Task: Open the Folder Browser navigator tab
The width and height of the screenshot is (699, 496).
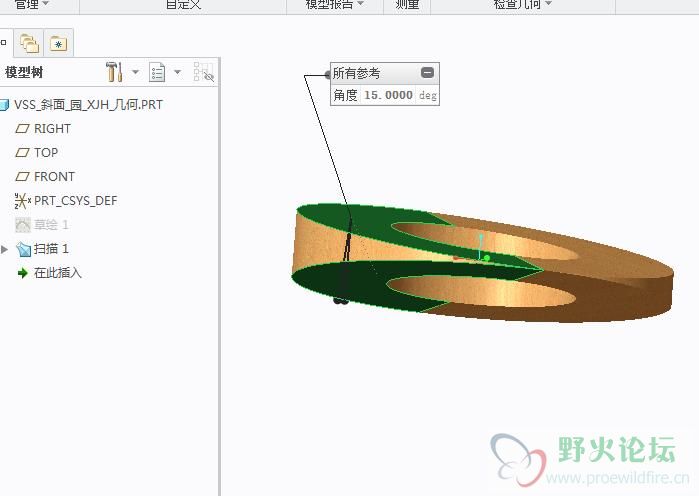Action: click(x=29, y=43)
